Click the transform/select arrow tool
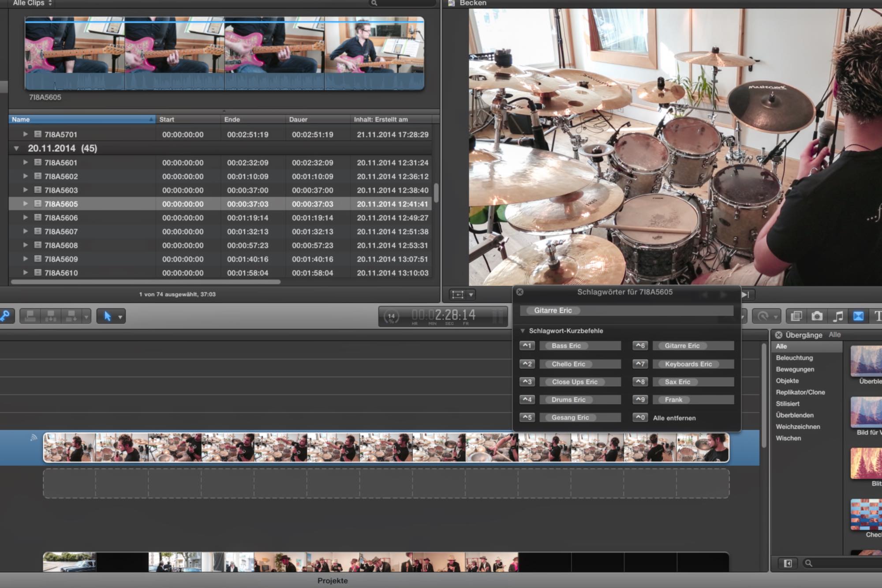The height and width of the screenshot is (588, 882). 106,317
